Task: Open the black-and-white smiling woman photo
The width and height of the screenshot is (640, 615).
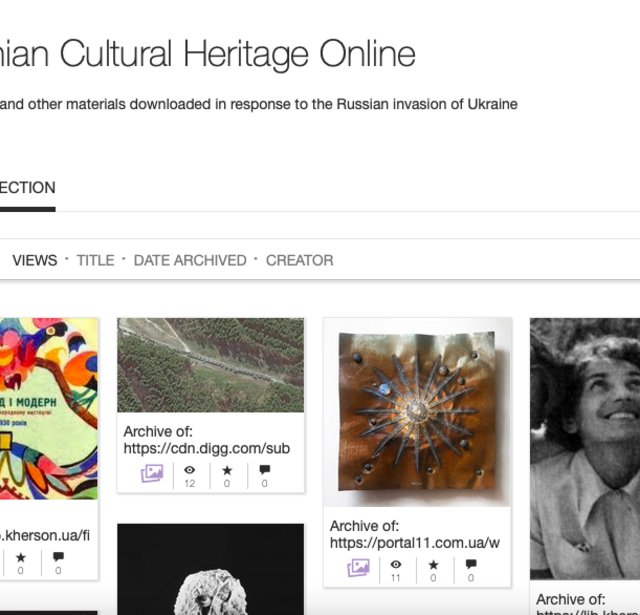Action: tap(585, 449)
